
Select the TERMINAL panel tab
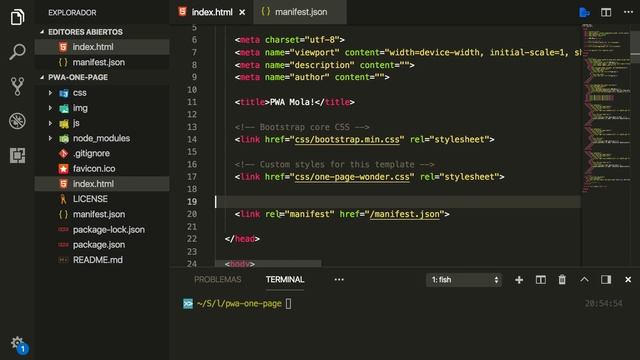[285, 280]
